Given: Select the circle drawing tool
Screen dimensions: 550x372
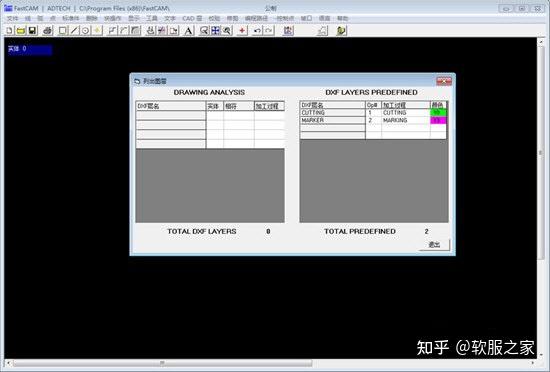Looking at the screenshot, I should tap(86, 31).
